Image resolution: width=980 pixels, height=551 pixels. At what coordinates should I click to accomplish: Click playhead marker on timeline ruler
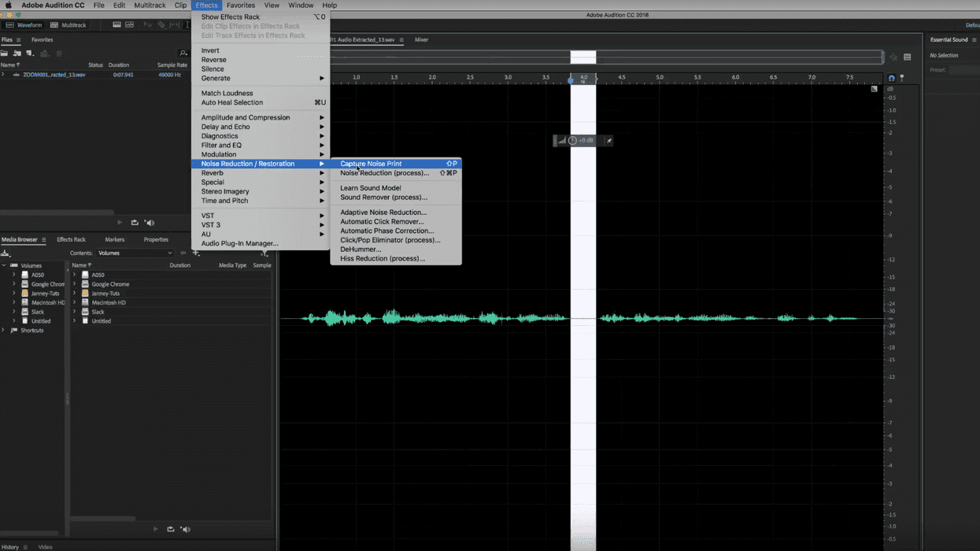click(571, 80)
